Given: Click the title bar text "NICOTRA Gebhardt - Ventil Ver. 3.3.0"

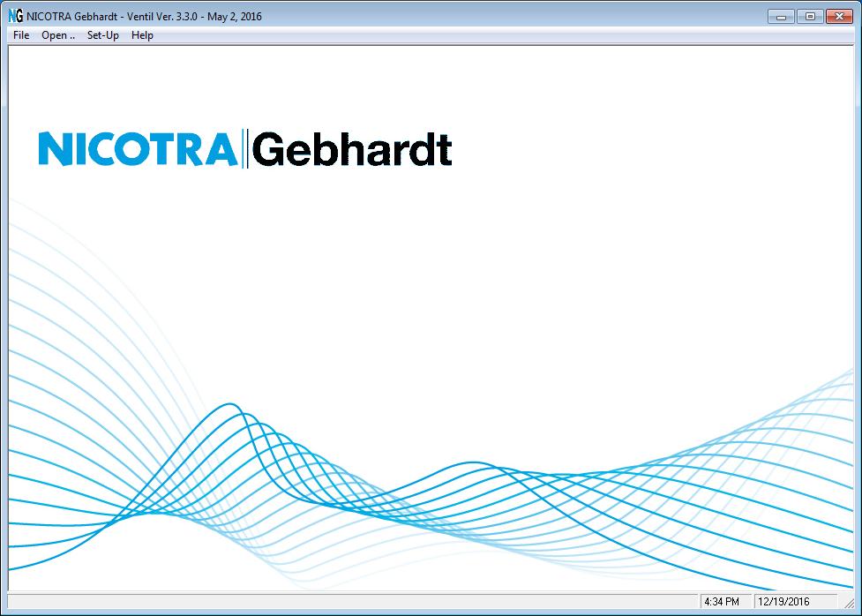Looking at the screenshot, I should coord(111,17).
